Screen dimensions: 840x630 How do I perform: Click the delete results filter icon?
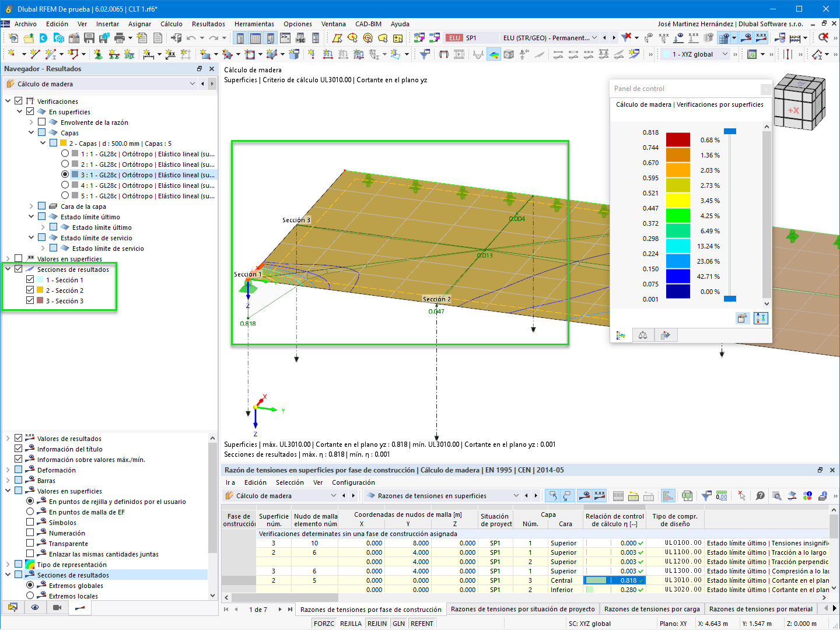(626, 38)
